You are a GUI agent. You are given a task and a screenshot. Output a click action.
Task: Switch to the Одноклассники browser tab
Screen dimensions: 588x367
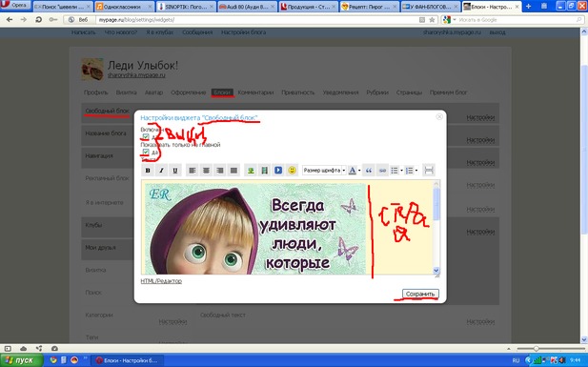coord(123,7)
